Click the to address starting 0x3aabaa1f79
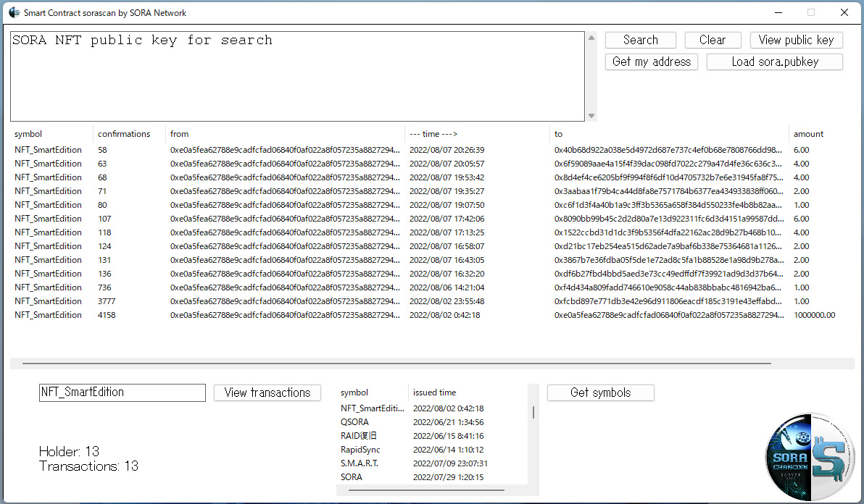 (669, 191)
